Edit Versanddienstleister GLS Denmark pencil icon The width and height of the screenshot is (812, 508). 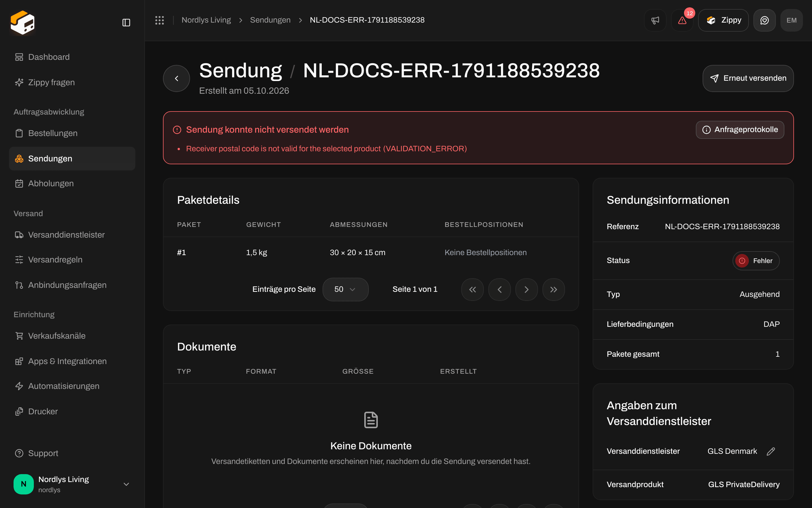point(771,451)
